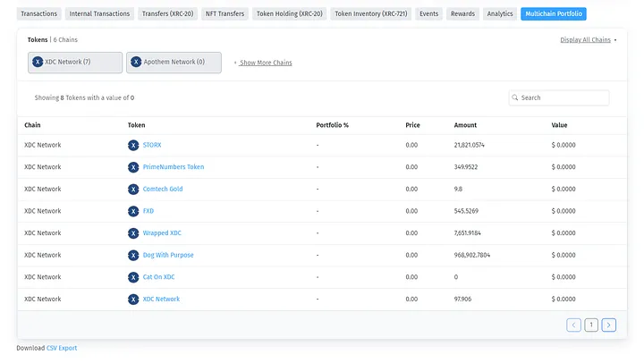Click the Comtech Gold token icon
644x363 pixels.
point(133,189)
